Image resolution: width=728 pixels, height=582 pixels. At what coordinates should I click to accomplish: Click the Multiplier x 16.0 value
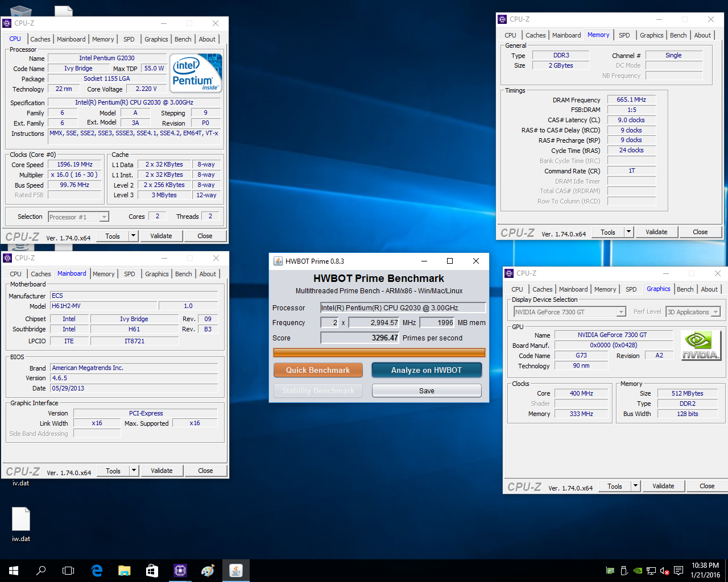(75, 174)
